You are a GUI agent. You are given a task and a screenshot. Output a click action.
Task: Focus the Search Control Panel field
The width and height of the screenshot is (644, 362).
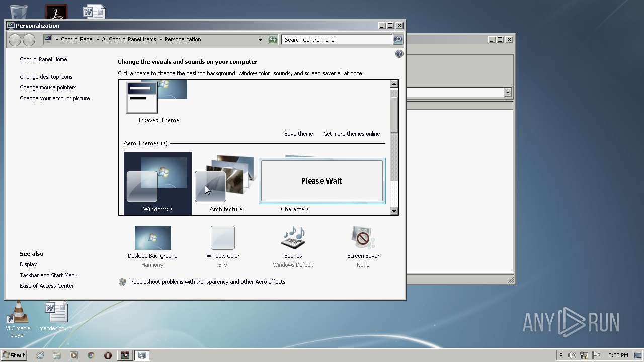click(x=337, y=40)
